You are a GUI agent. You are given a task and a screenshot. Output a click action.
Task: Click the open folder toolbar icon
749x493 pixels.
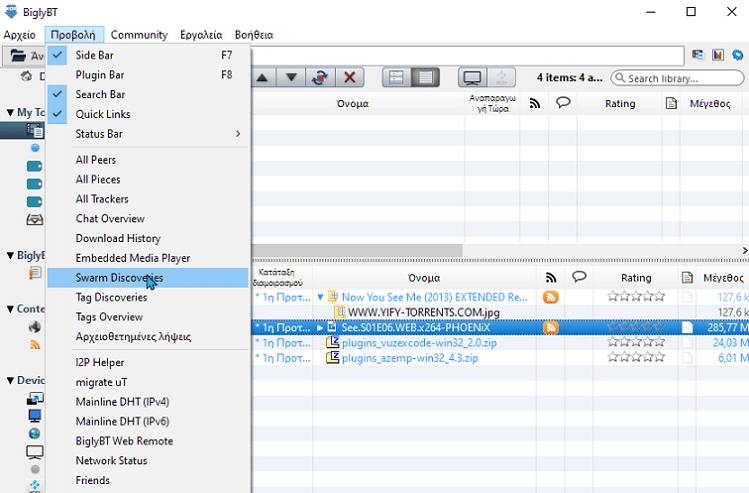(x=18, y=56)
